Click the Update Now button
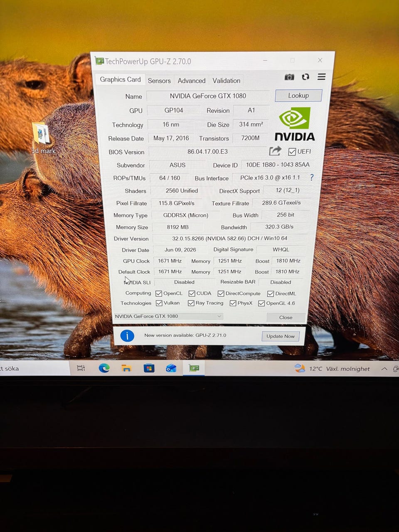This screenshot has width=399, height=532. coord(281,336)
